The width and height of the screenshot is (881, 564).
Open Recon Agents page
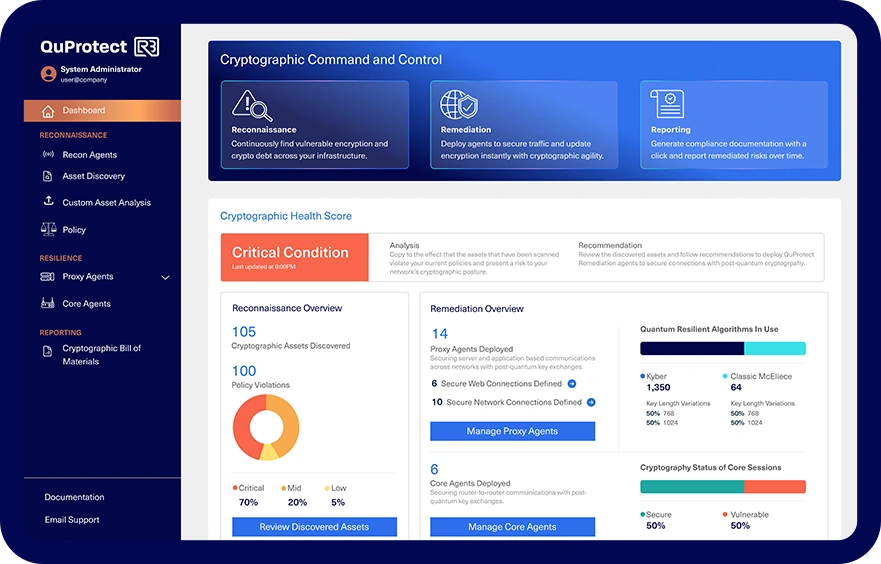point(89,154)
